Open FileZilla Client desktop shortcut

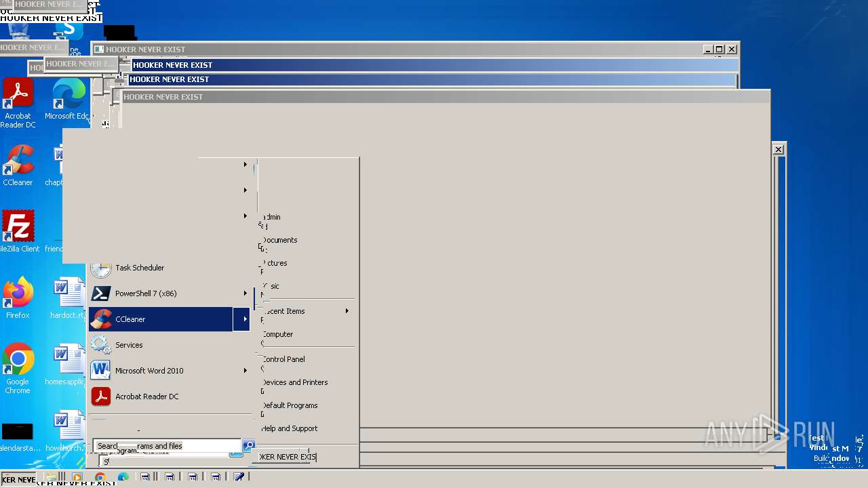point(18,232)
